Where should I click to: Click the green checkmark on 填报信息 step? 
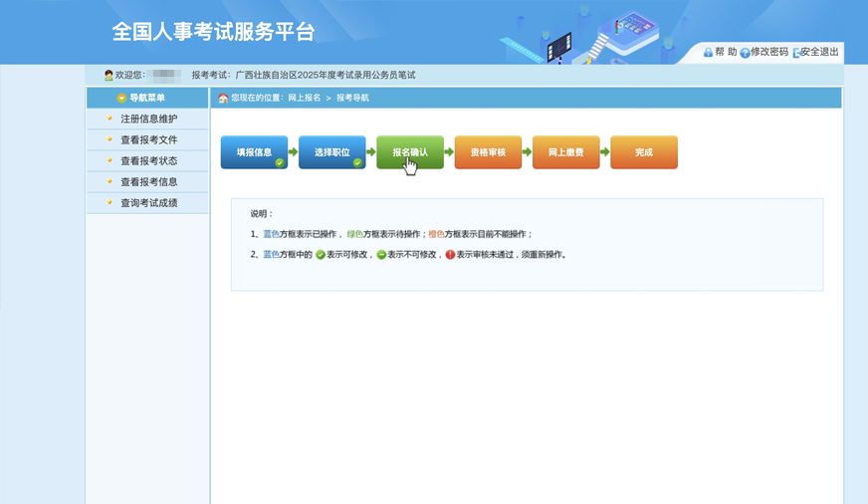tap(280, 162)
